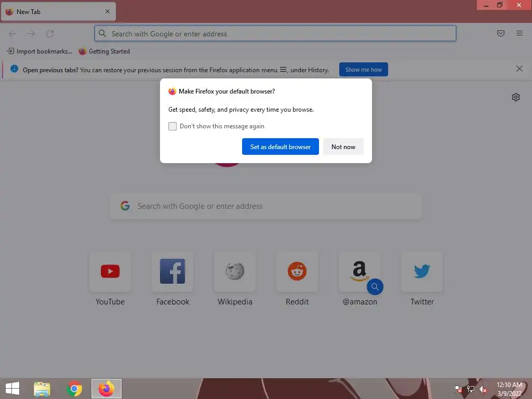
Task: Launch Google Chrome from the taskbar
Action: pyautogui.click(x=74, y=389)
